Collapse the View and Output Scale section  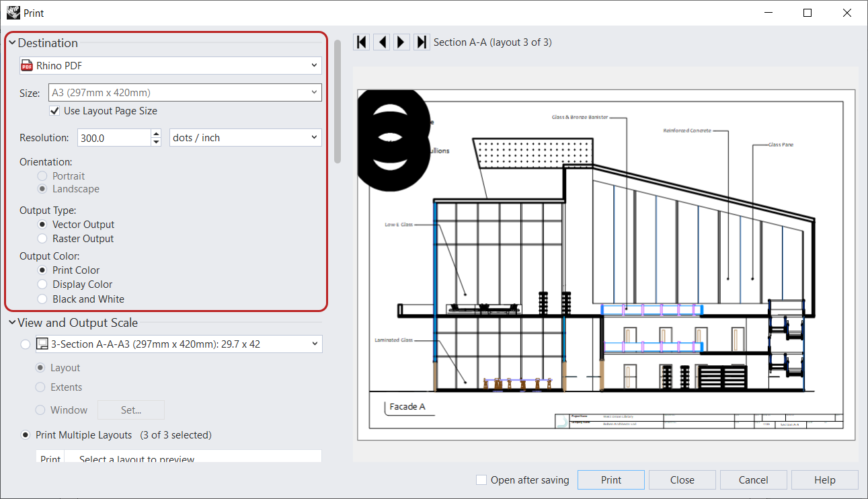click(x=12, y=323)
